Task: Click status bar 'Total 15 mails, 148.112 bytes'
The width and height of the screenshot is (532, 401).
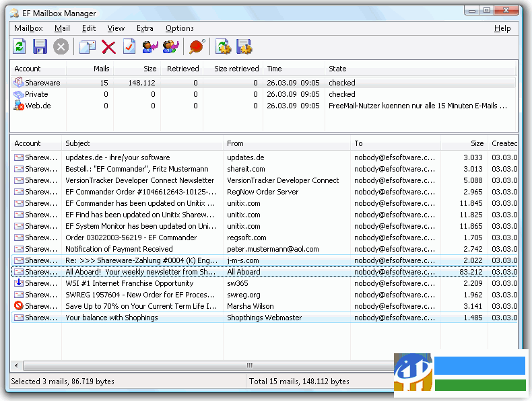Action: (x=299, y=381)
